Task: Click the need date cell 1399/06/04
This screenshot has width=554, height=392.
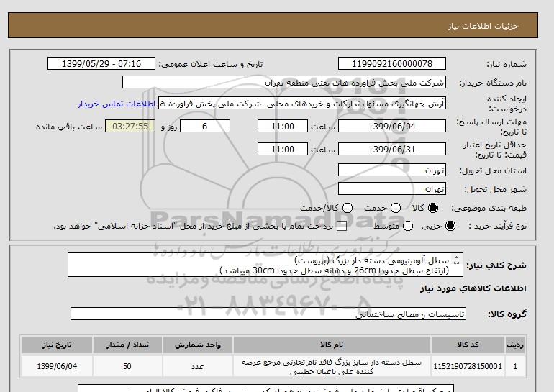Action: 57,366
